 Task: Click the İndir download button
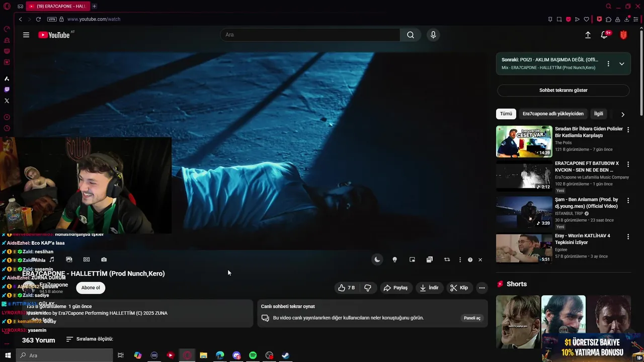(429, 288)
